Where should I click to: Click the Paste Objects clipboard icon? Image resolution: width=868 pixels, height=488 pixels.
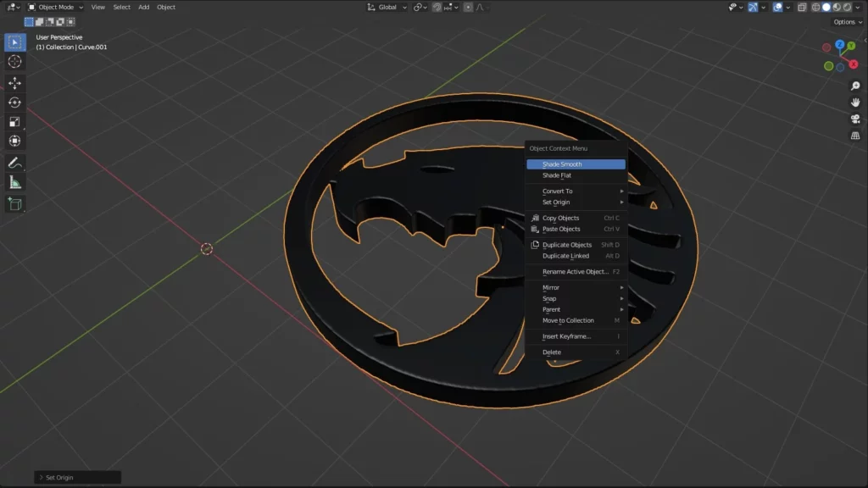coord(535,229)
